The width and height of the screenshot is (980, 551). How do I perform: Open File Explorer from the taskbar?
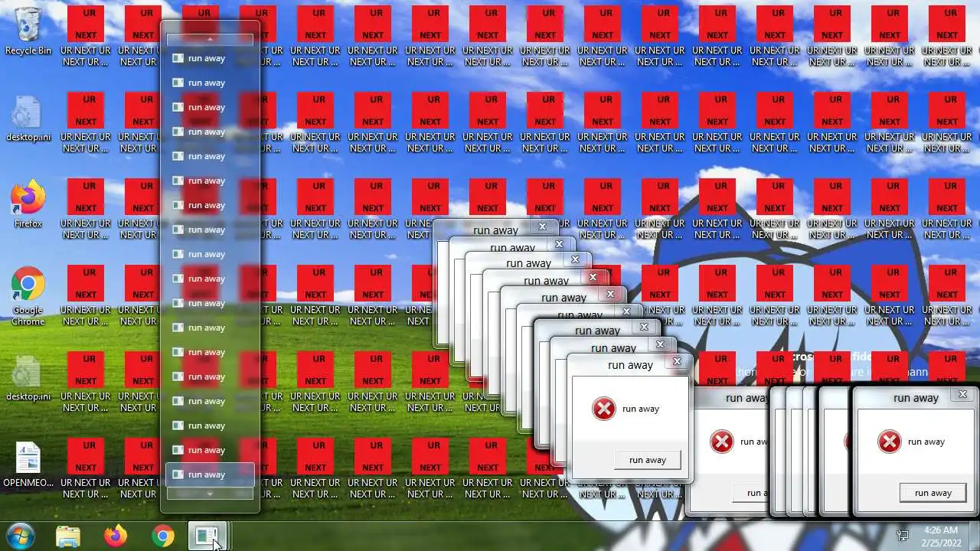click(68, 536)
